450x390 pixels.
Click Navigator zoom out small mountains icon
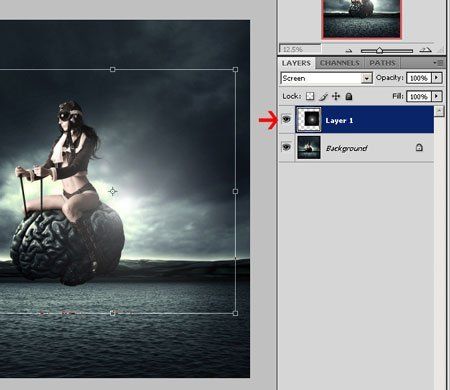pyautogui.click(x=349, y=51)
